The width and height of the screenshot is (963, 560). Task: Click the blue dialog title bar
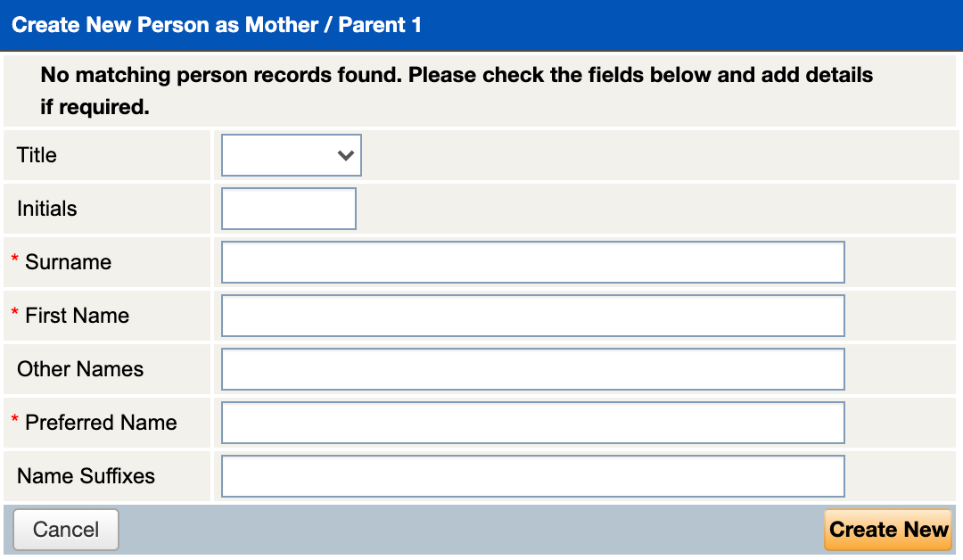[481, 24]
